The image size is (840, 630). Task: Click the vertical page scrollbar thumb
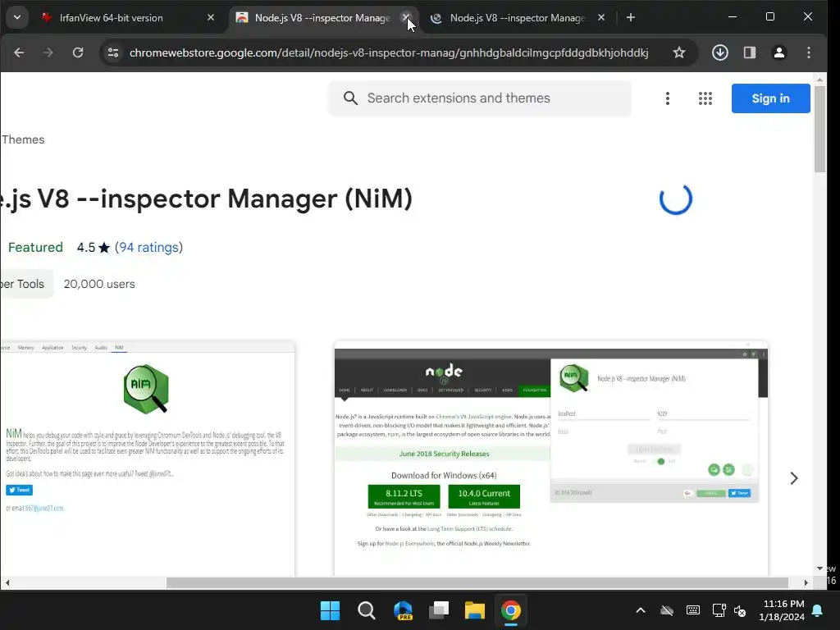point(819,129)
